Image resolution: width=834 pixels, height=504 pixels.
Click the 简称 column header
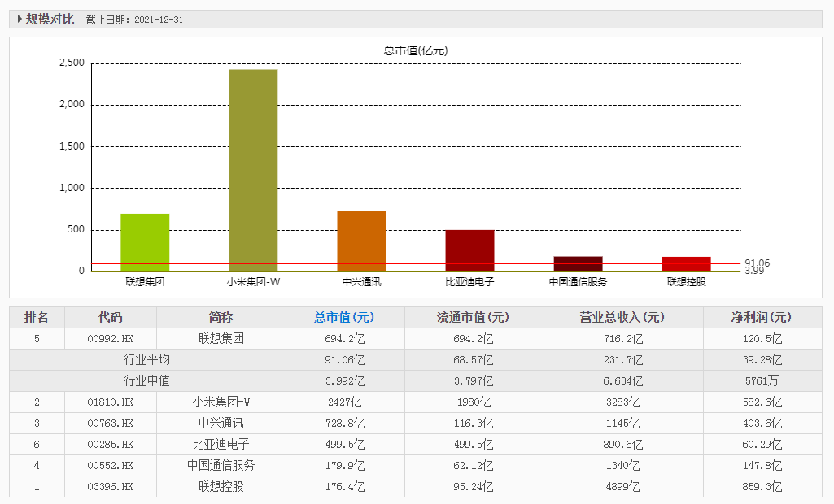221,317
